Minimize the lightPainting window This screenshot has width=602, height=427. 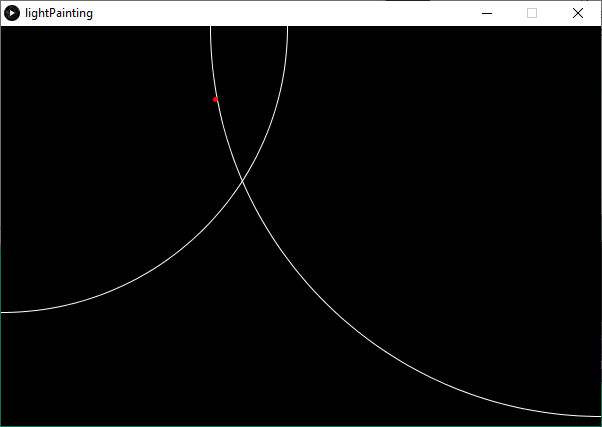tap(487, 13)
